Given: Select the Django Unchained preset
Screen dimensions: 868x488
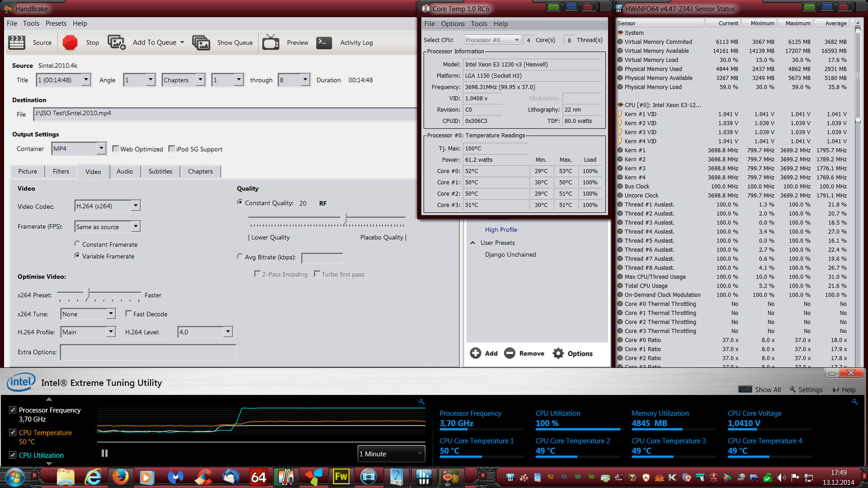Looking at the screenshot, I should pyautogui.click(x=511, y=255).
